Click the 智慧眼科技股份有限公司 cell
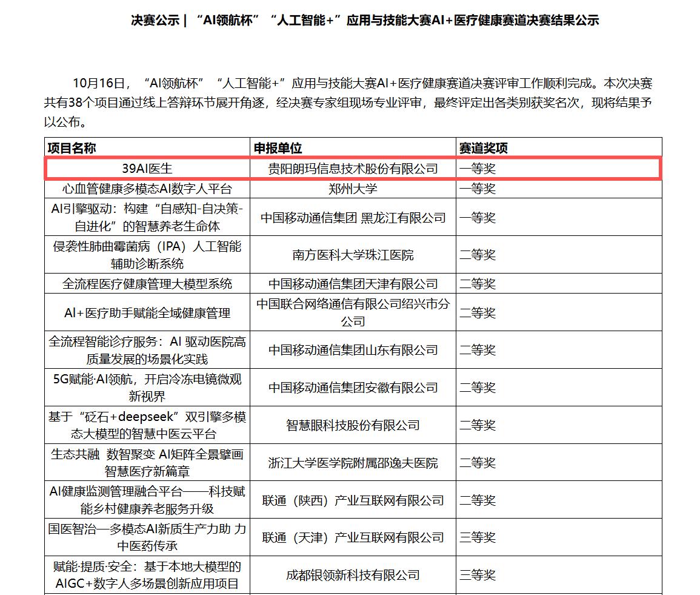Image resolution: width=700 pixels, height=595 pixels. (x=353, y=425)
